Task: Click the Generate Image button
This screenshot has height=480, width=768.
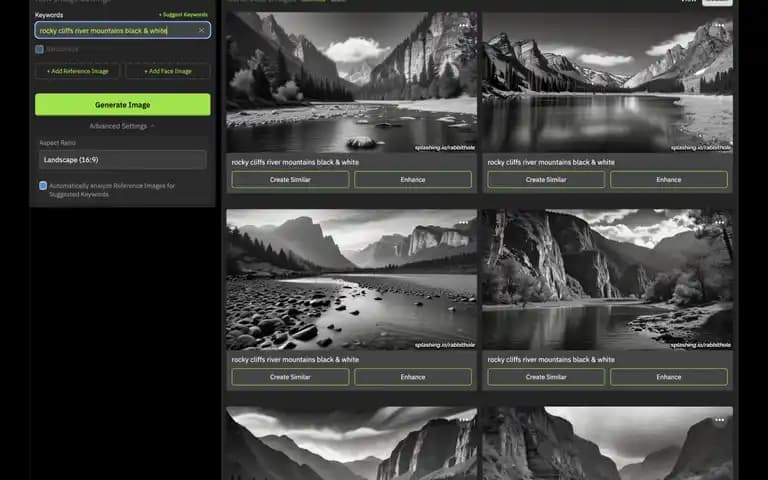Action: [122, 105]
